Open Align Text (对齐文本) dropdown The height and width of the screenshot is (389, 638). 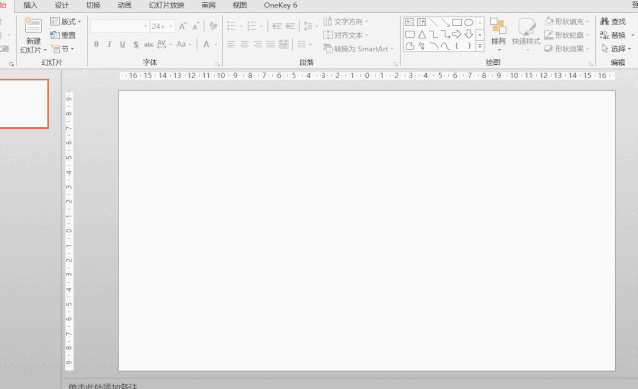[x=346, y=35]
